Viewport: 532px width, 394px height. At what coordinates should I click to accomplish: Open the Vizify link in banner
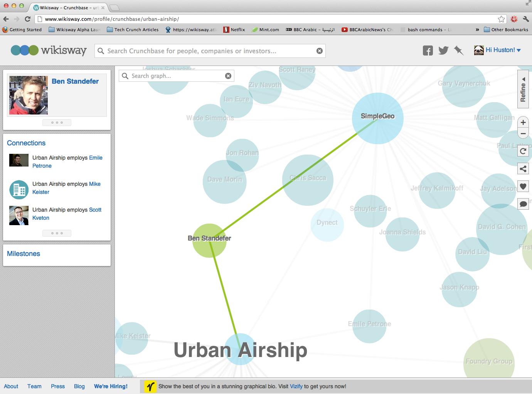tap(296, 386)
